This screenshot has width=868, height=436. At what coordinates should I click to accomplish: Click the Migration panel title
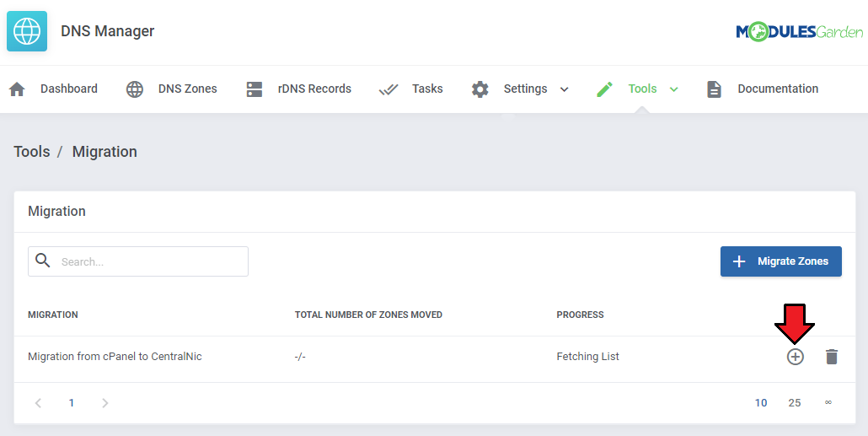[56, 211]
